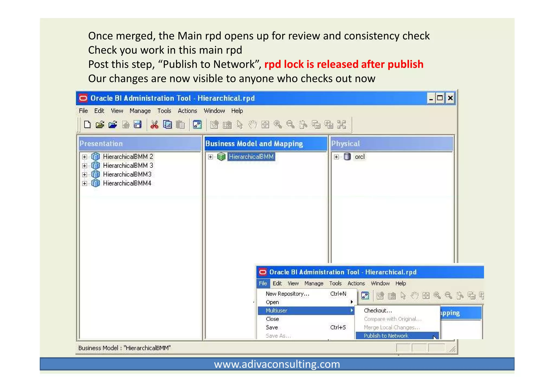Screen dimensions: 555x392
Task: Open the Window menu in main window
Action: [x=214, y=111]
